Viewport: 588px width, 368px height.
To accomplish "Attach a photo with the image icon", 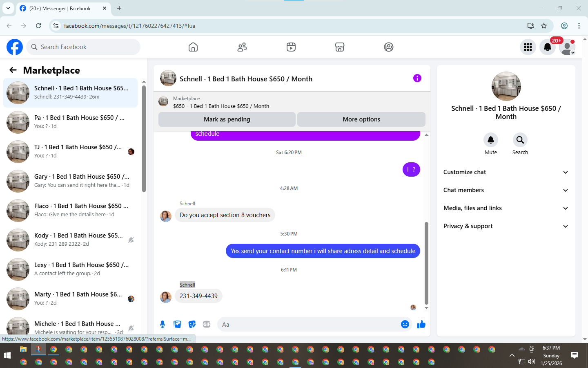I will [177, 324].
